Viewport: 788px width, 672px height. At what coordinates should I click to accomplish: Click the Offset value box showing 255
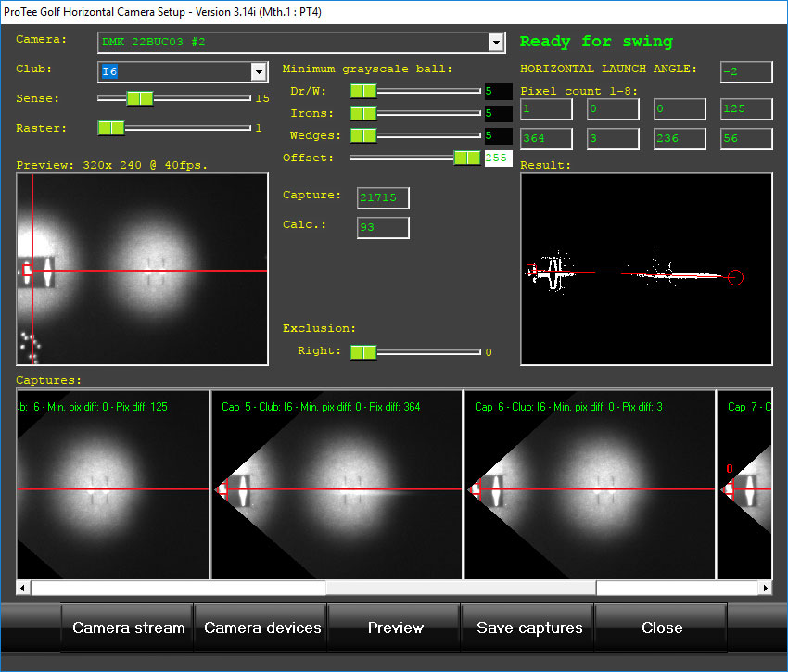pos(498,158)
